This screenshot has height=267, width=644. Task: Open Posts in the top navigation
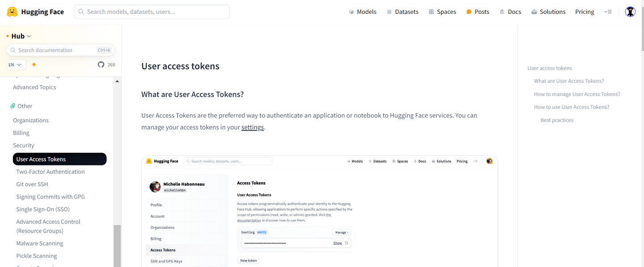[478, 12]
